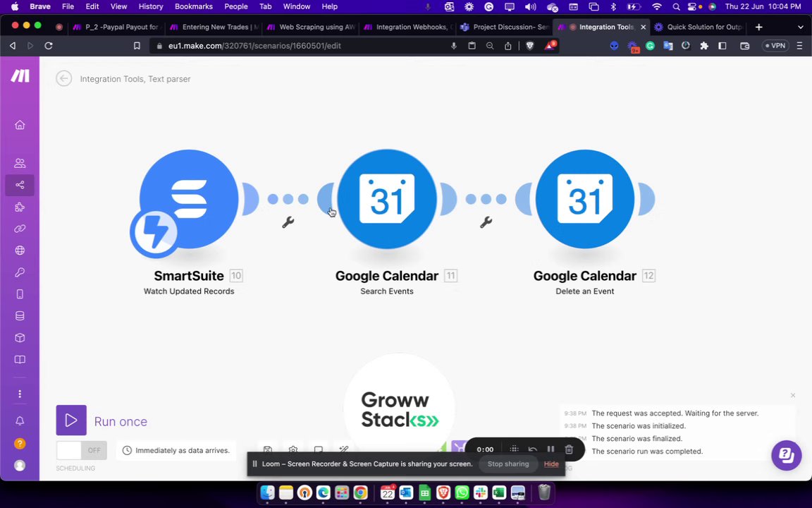
Task: Open the SmartSuite Watch Updated Records module
Action: (189, 199)
